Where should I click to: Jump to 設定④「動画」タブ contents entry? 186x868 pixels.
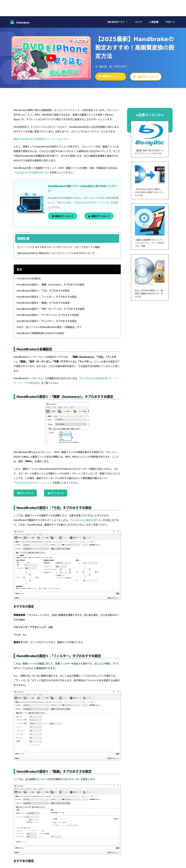[x=43, y=303]
